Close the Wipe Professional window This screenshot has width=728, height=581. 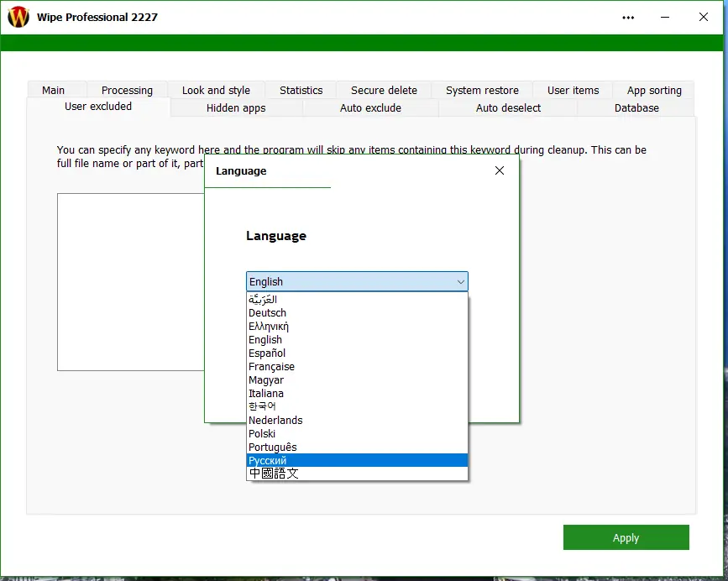(x=704, y=17)
